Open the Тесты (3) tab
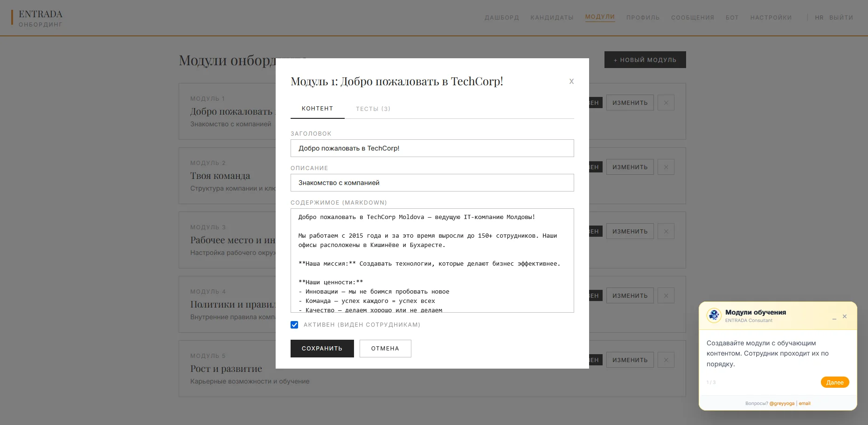The image size is (868, 425). (373, 109)
